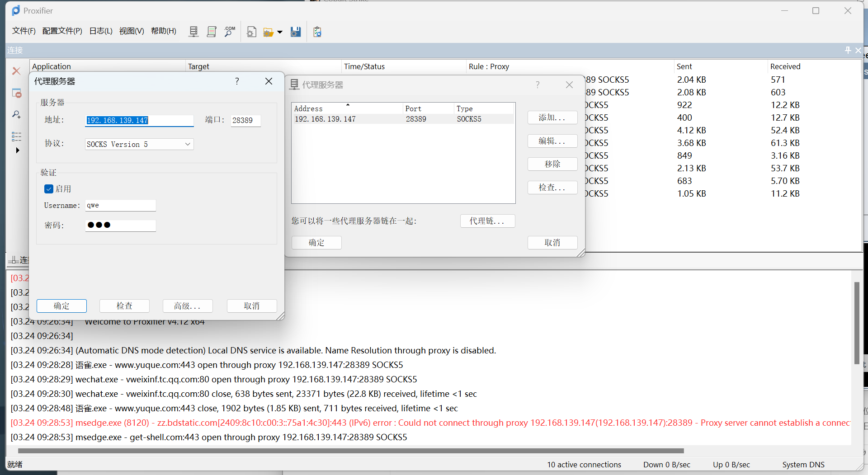Click the Username input field
The image size is (868, 475).
(120, 205)
